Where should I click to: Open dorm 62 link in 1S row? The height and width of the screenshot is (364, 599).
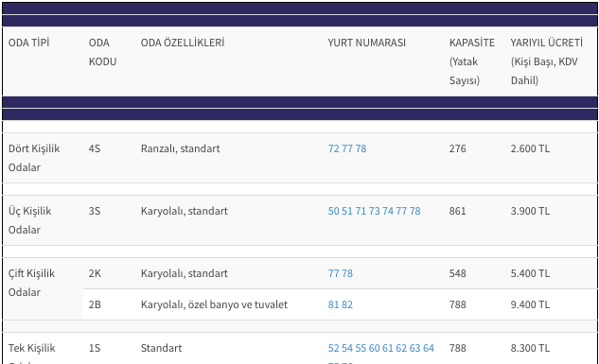coord(401,348)
